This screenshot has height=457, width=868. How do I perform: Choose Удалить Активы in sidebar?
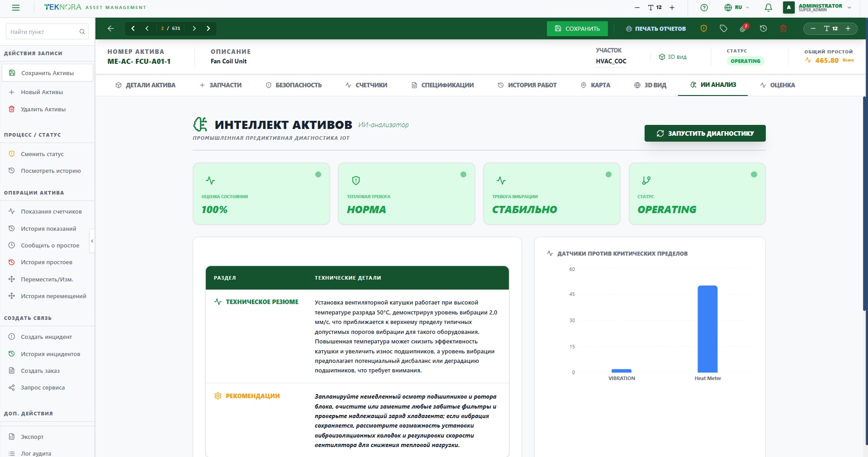pyautogui.click(x=47, y=109)
